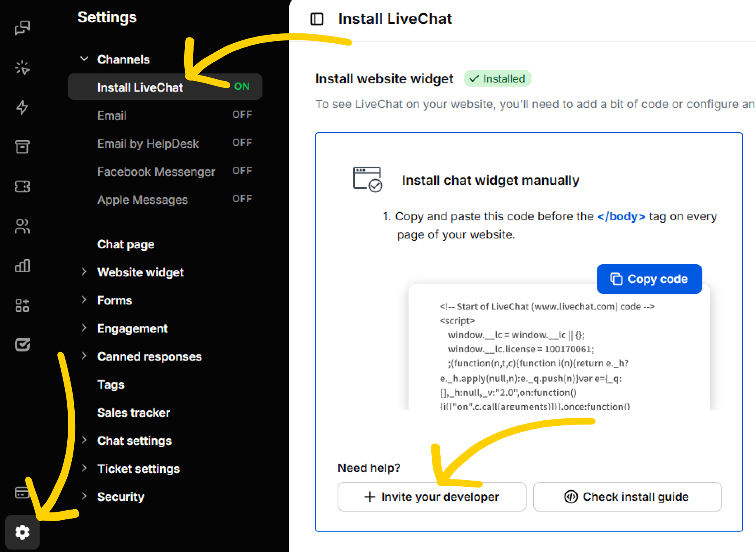Open the Archives box icon

point(22,147)
